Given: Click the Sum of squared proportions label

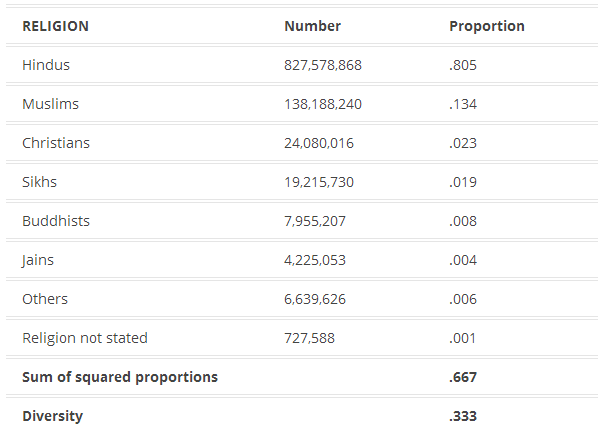Looking at the screenshot, I should tap(120, 377).
